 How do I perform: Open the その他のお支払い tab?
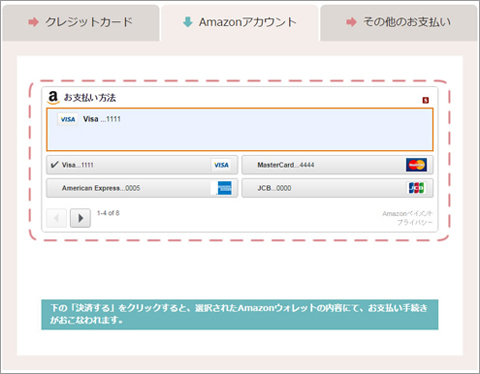point(399,23)
